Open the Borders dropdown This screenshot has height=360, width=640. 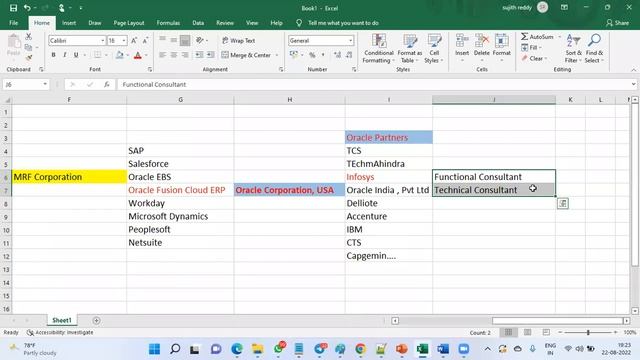coord(106,55)
